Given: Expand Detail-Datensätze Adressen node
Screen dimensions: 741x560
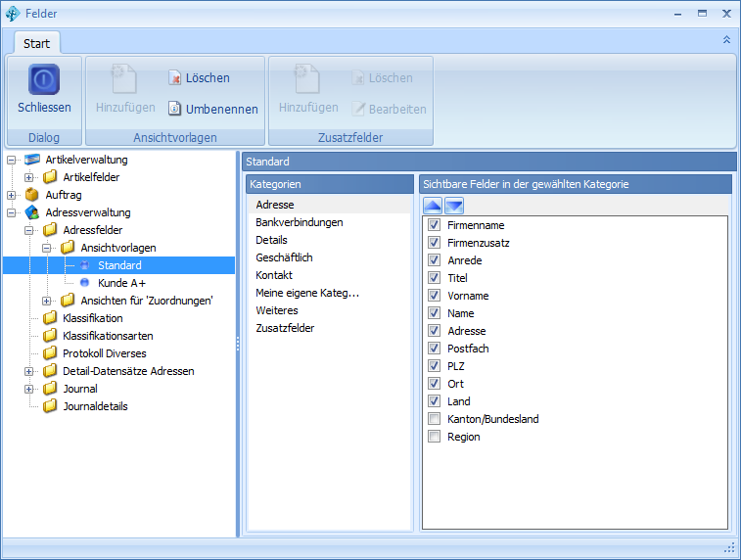Looking at the screenshot, I should coord(28,371).
